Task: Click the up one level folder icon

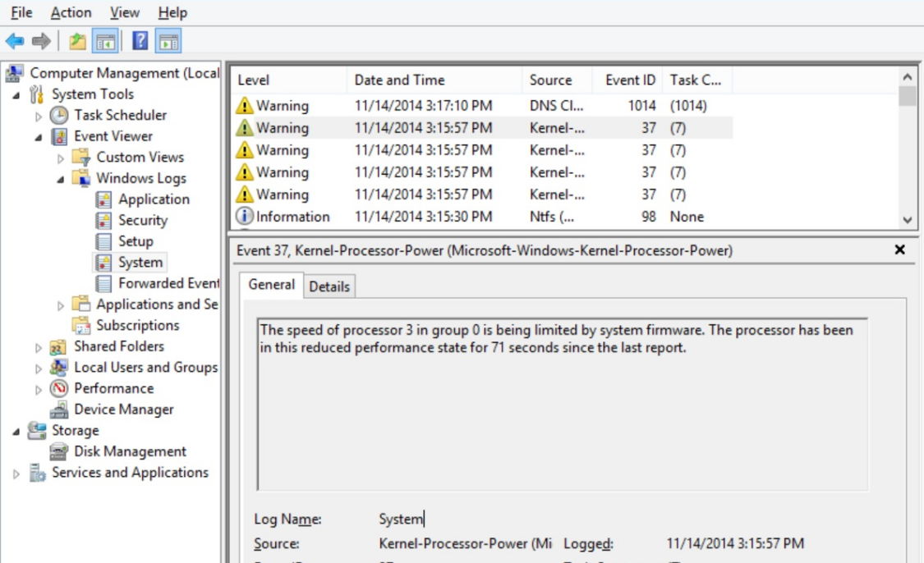Action: (77, 41)
